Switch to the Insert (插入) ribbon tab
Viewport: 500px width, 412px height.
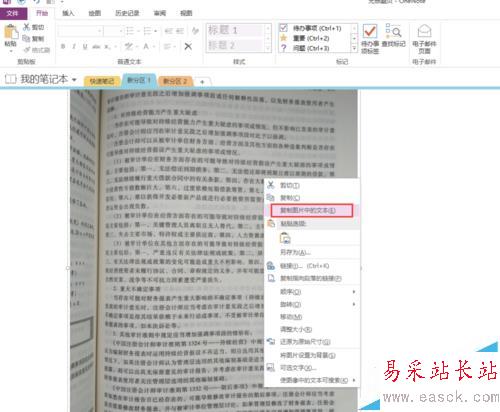[x=68, y=13]
